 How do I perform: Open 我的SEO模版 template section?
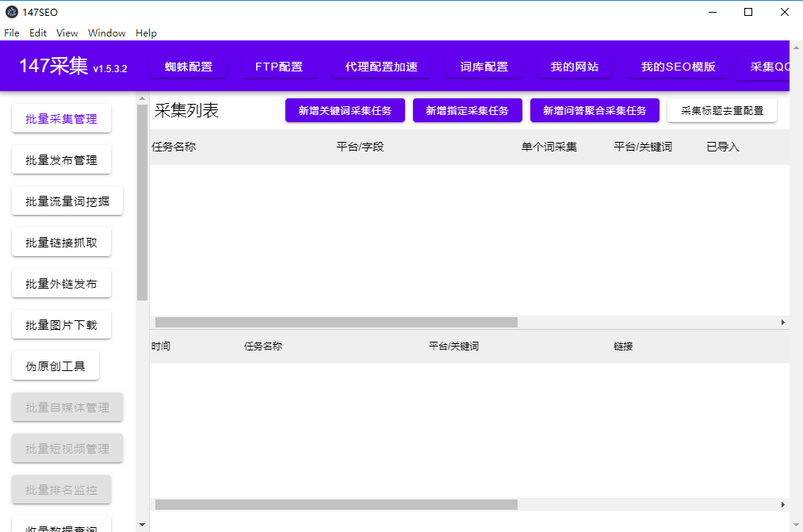pyautogui.click(x=678, y=67)
